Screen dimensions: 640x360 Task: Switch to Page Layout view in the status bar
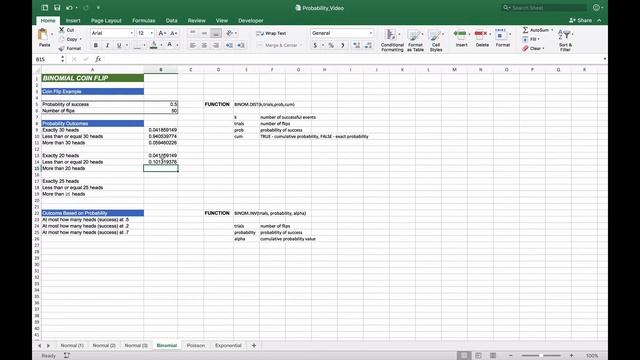478,356
